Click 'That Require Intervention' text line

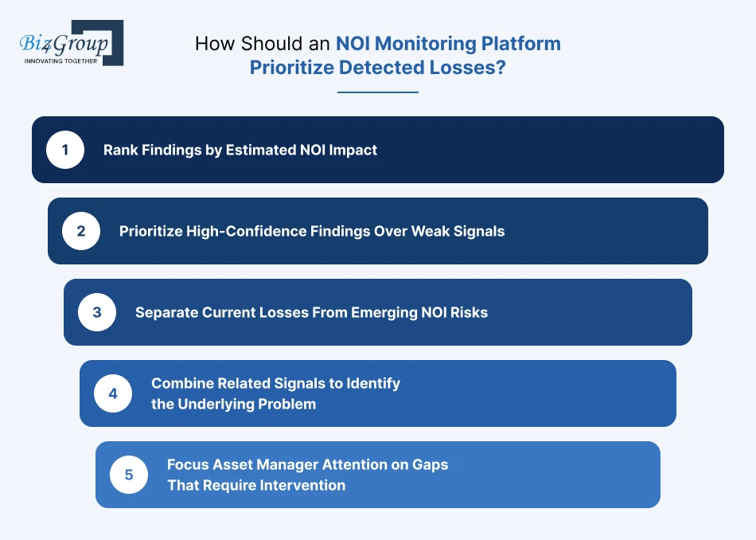[256, 485]
